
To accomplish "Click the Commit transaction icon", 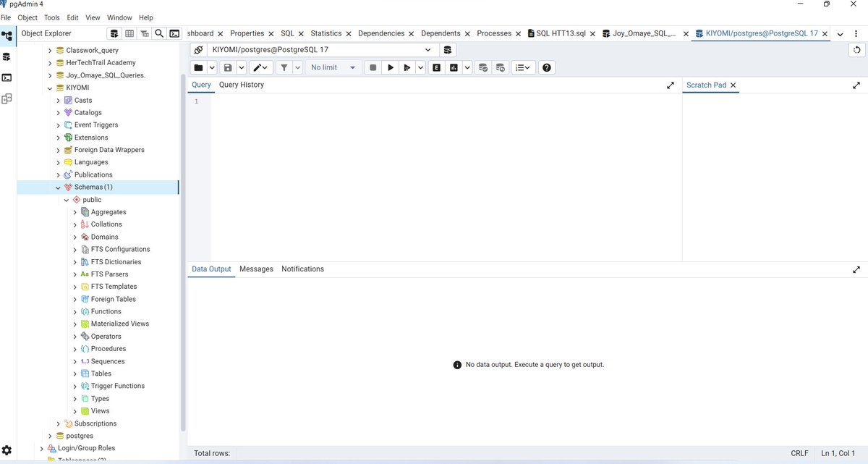I will point(482,67).
